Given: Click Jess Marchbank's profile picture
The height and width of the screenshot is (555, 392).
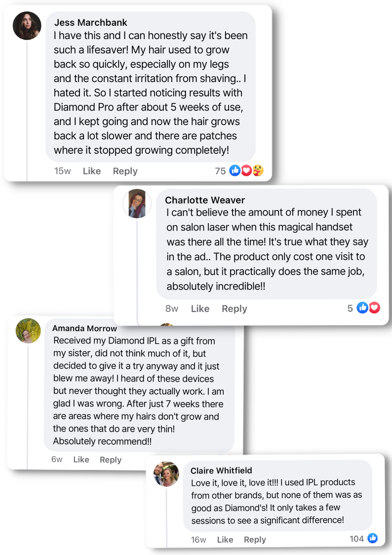Looking at the screenshot, I should 27,26.
